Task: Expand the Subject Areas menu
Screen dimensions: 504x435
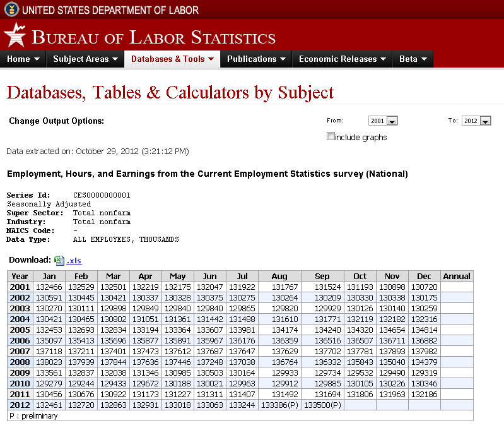Action: pyautogui.click(x=86, y=59)
